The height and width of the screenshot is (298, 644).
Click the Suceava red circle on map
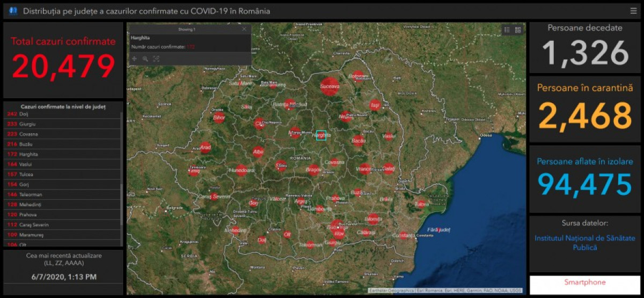point(330,86)
